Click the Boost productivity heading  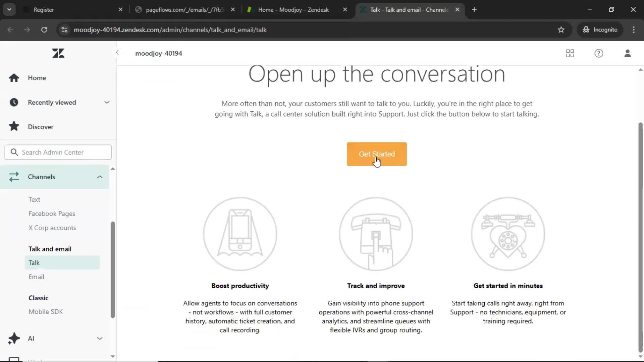coord(240,286)
